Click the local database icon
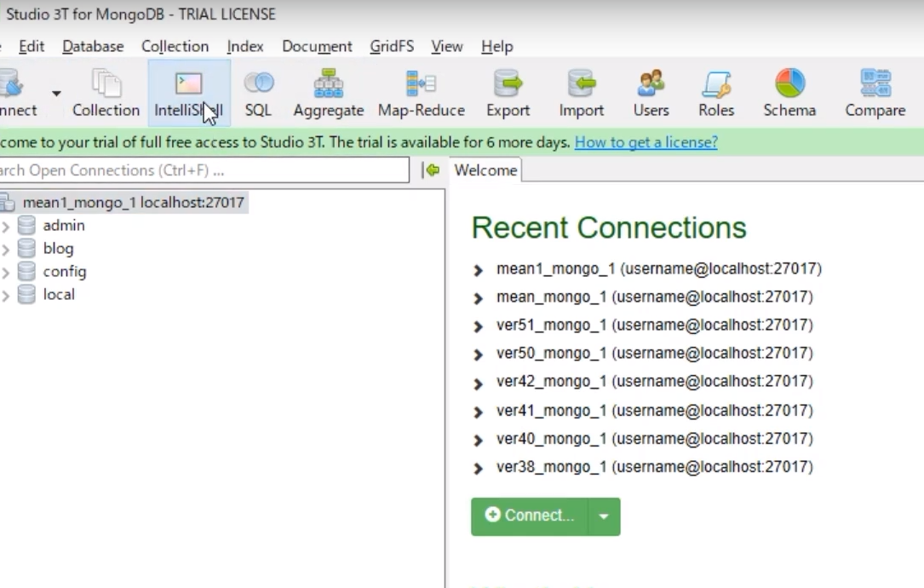 pyautogui.click(x=26, y=294)
